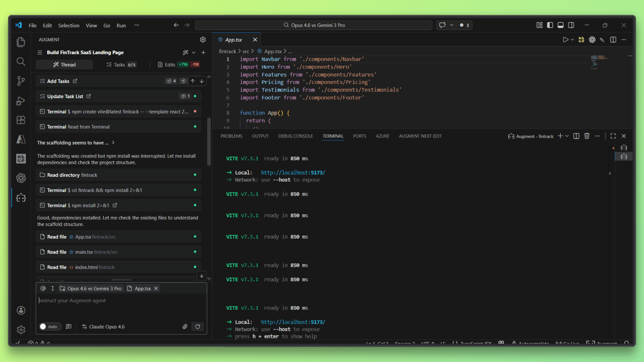Switch to the Debug Console tab

(296, 136)
